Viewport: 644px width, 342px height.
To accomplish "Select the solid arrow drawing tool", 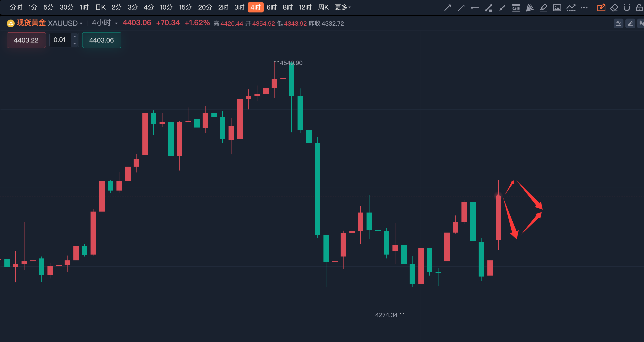I will click(x=448, y=8).
